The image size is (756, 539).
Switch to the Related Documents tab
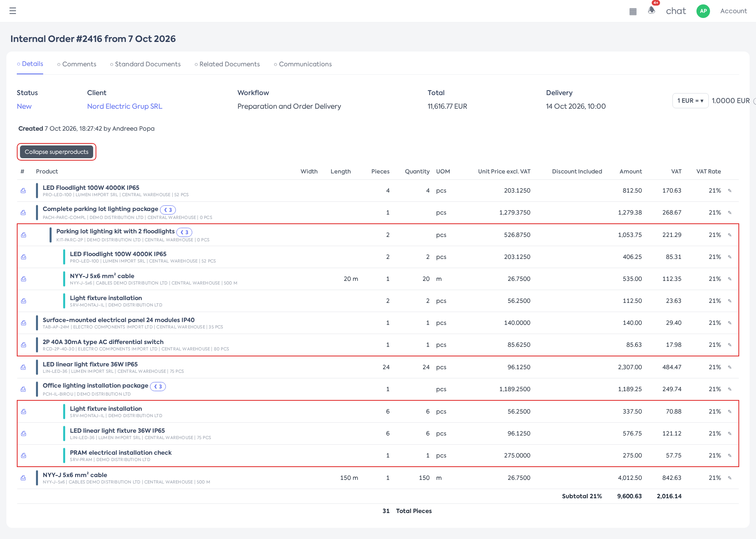tap(227, 64)
